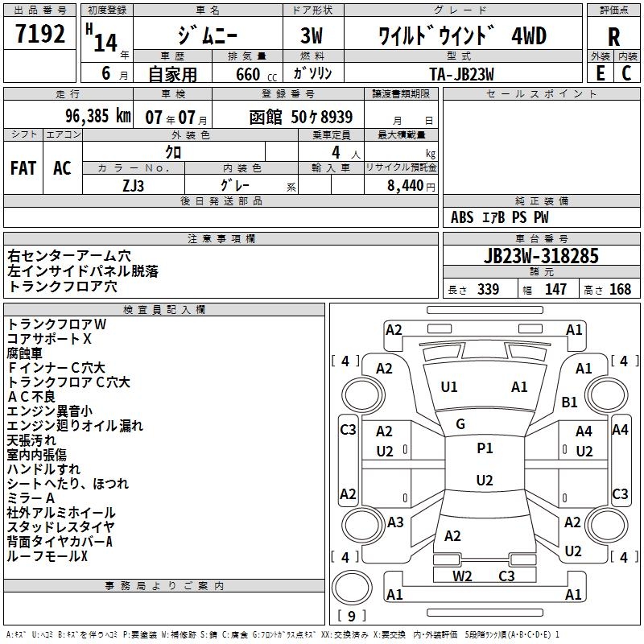Select the registration number 函館 50ケ8939

pos(300,117)
